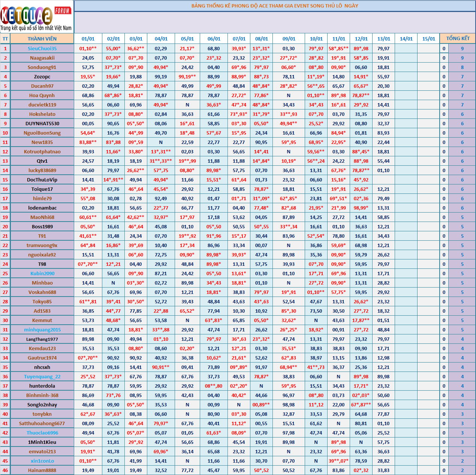Click xin1conLo member name
476x475 pixels.
pyautogui.click(x=42, y=461)
